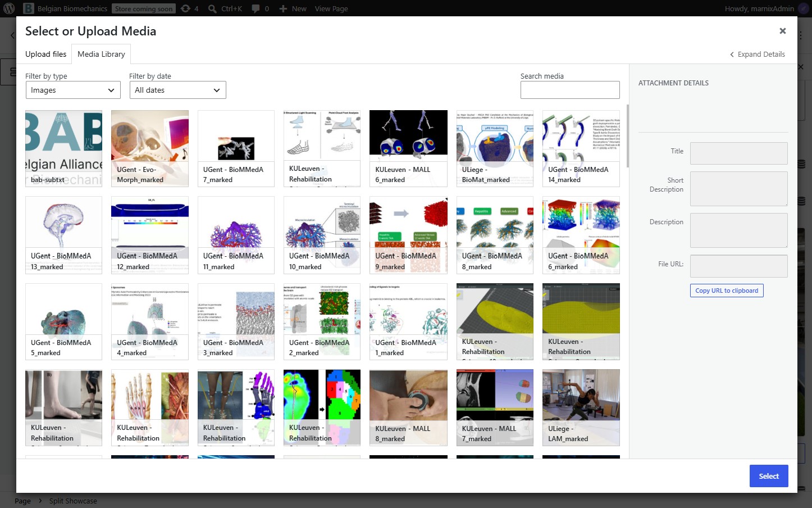Click Expand Details link
The height and width of the screenshot is (508, 812).
[x=757, y=54]
